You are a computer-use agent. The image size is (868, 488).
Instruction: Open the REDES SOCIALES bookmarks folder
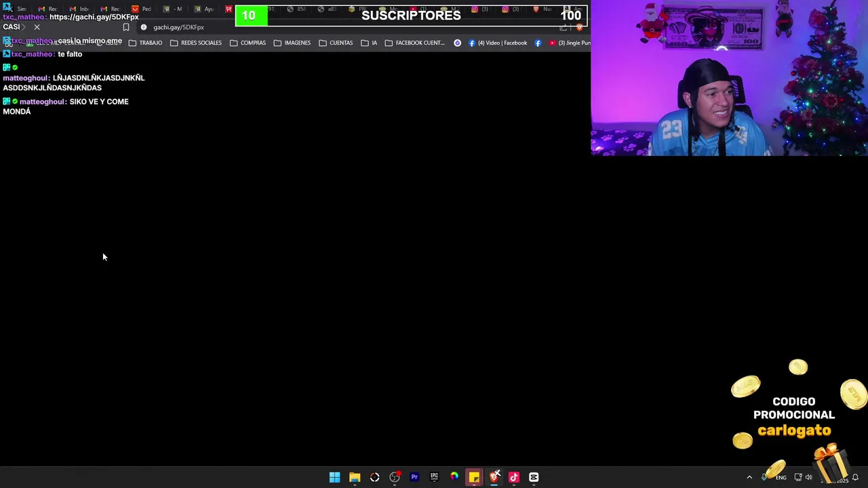196,43
